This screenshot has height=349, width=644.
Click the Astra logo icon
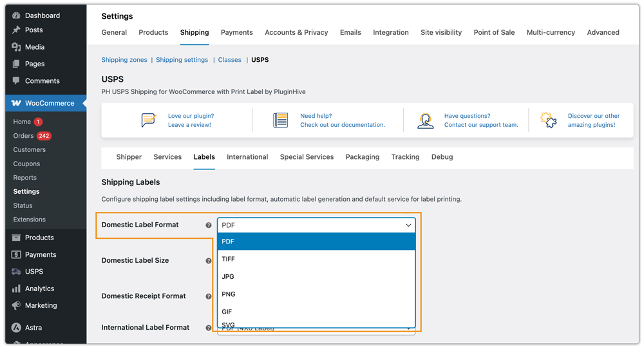click(16, 328)
